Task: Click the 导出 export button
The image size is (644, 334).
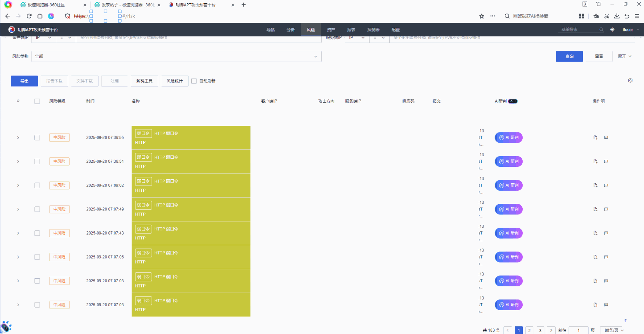Action: pos(24,81)
